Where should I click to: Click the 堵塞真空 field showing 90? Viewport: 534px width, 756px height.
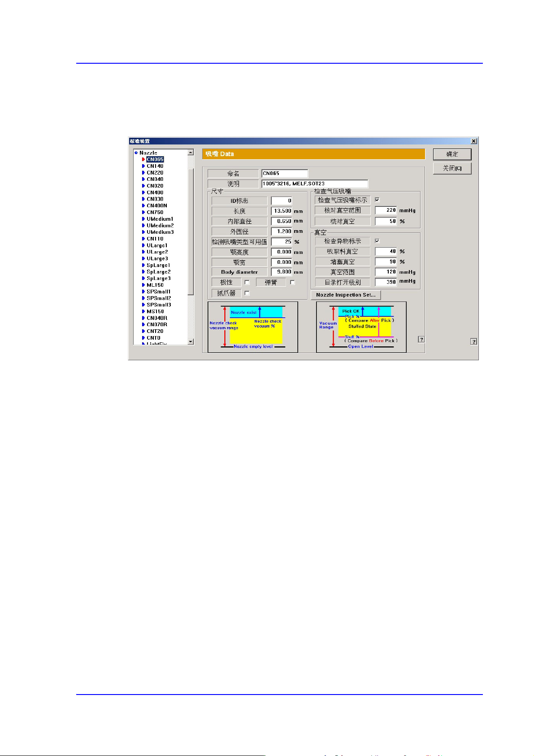(386, 262)
